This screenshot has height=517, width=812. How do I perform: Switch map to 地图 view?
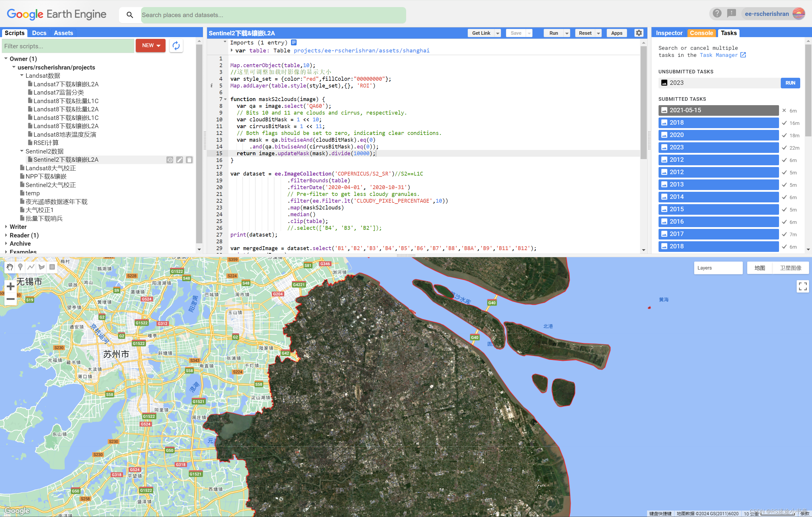[759, 268]
